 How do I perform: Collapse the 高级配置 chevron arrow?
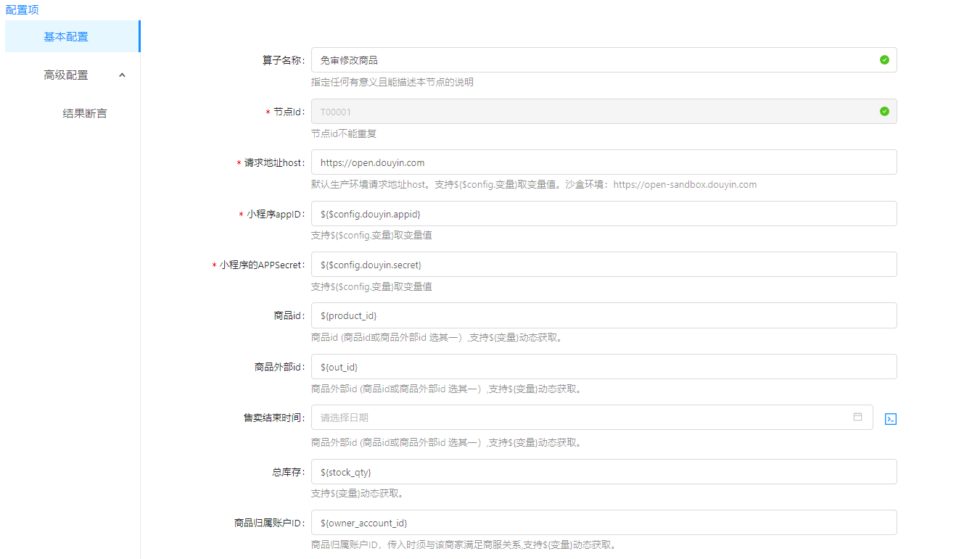click(122, 75)
